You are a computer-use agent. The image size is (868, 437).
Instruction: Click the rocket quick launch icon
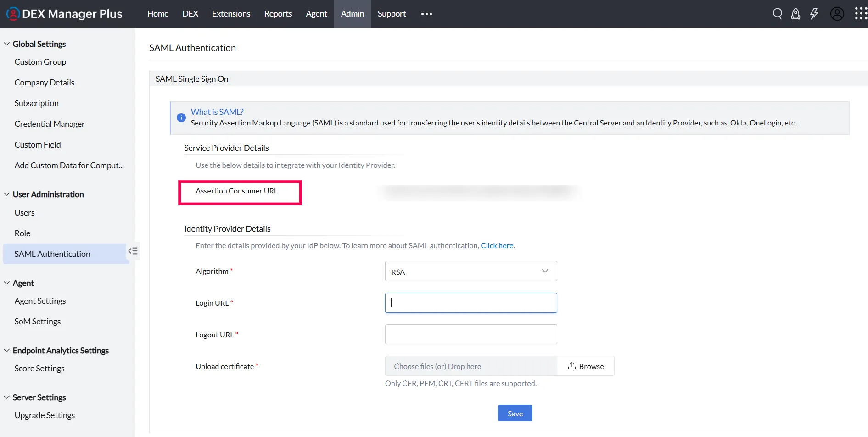point(795,14)
